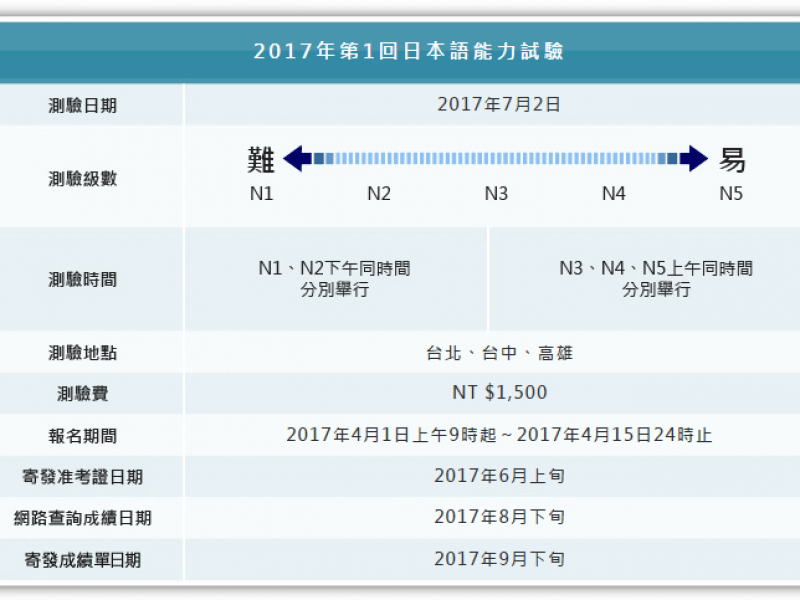Click the difficulty gradient bar
The width and height of the screenshot is (800, 600).
coord(494,157)
